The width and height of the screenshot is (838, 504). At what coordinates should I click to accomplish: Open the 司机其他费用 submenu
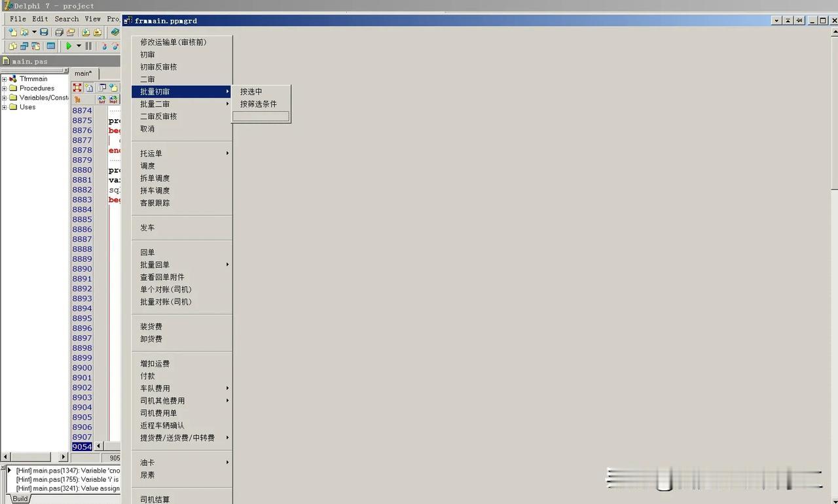click(182, 401)
